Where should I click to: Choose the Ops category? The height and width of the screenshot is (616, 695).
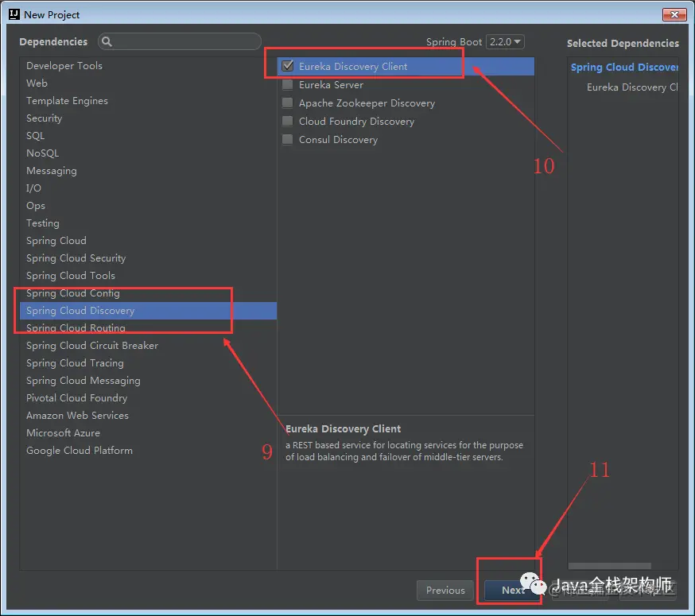click(x=148, y=206)
